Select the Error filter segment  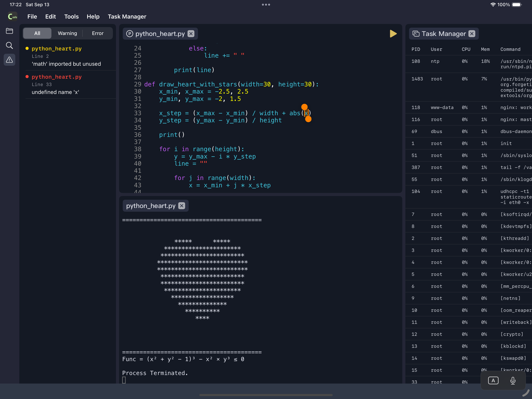click(98, 33)
